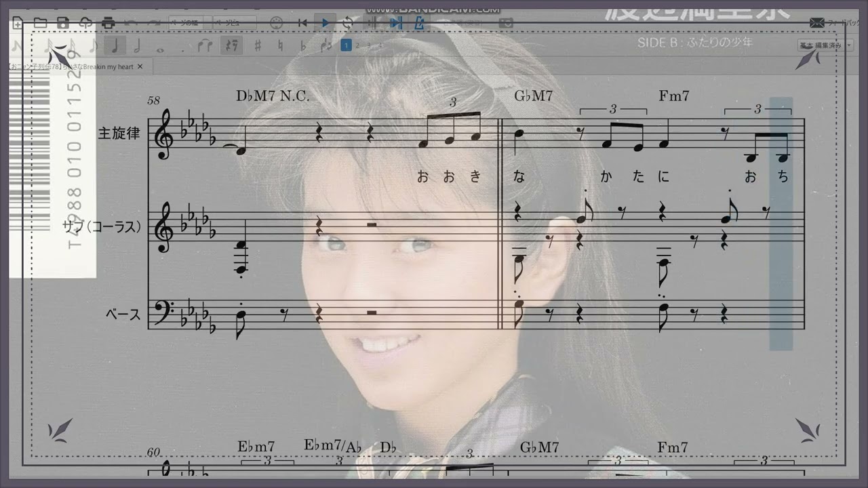Select the quarter note duration
This screenshot has width=868, height=488.
(115, 46)
